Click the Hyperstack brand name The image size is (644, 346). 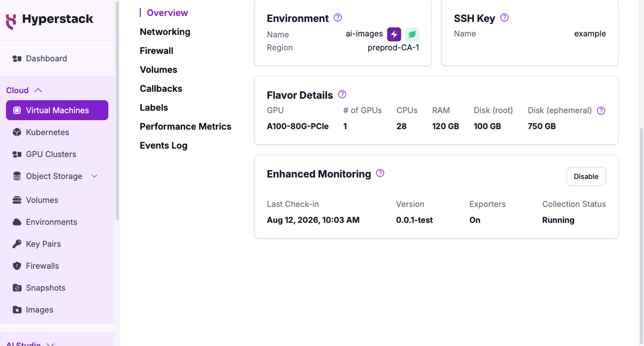click(x=57, y=19)
